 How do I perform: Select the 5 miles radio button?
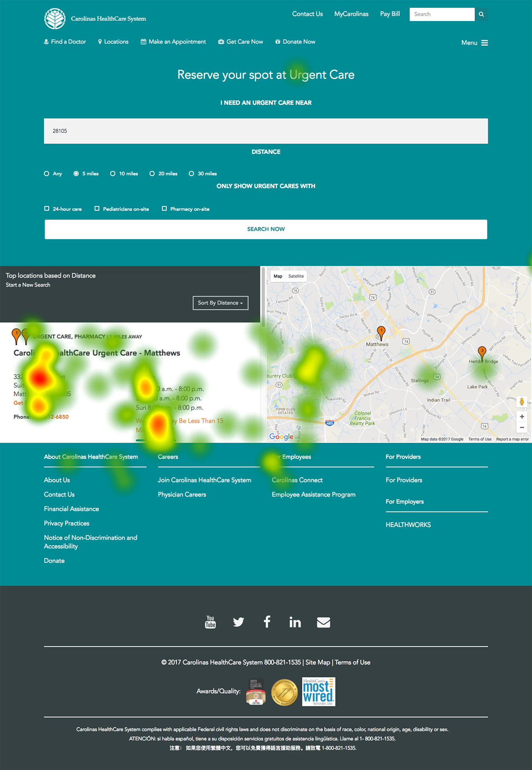pos(76,174)
